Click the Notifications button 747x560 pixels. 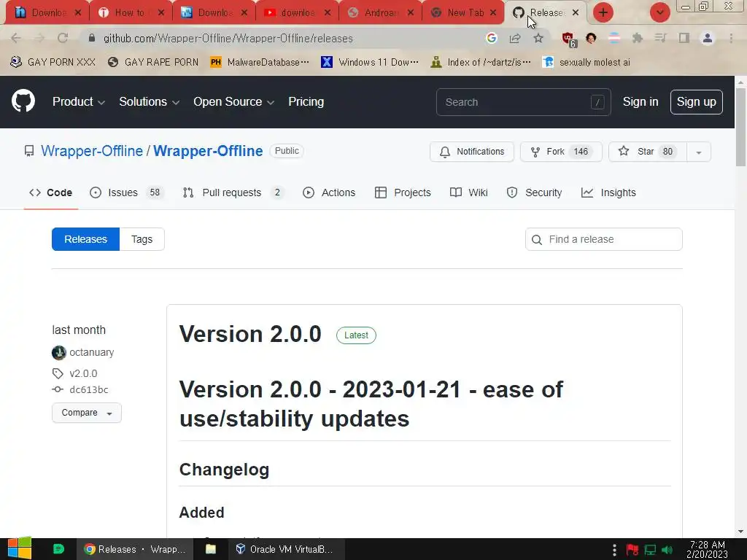472,152
